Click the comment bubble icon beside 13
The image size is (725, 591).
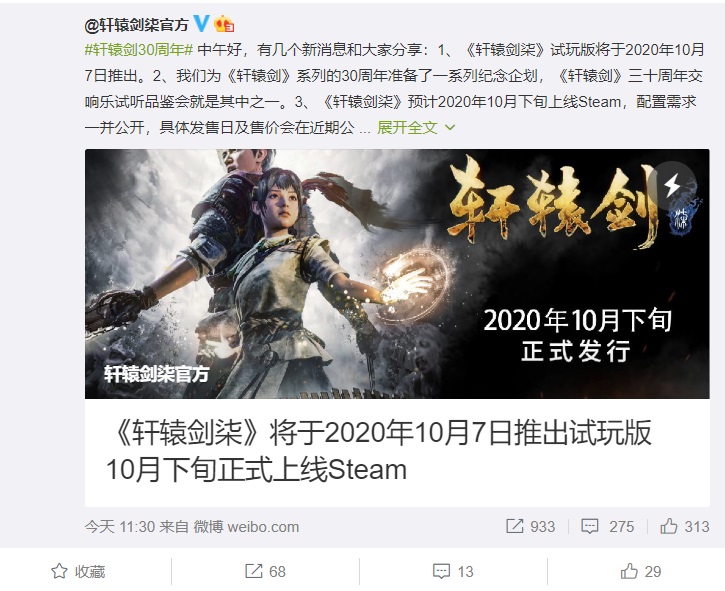click(x=441, y=572)
